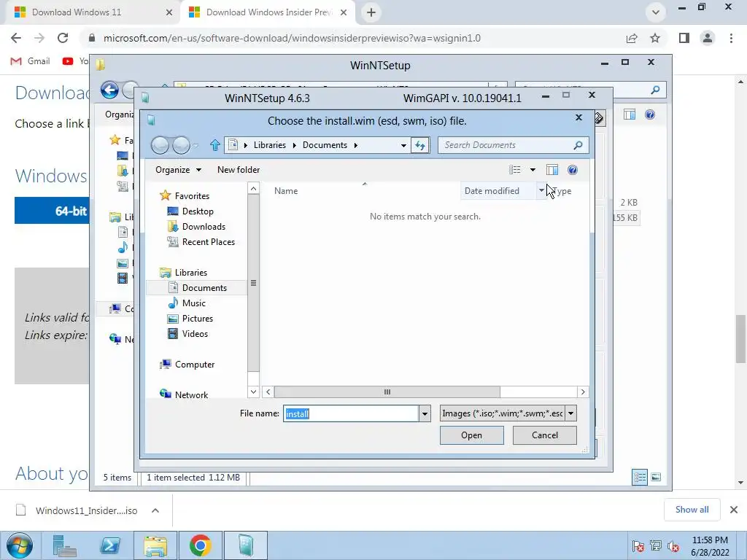The height and width of the screenshot is (560, 747).
Task: Toggle the preview pane icon in file dialog
Action: (x=552, y=170)
